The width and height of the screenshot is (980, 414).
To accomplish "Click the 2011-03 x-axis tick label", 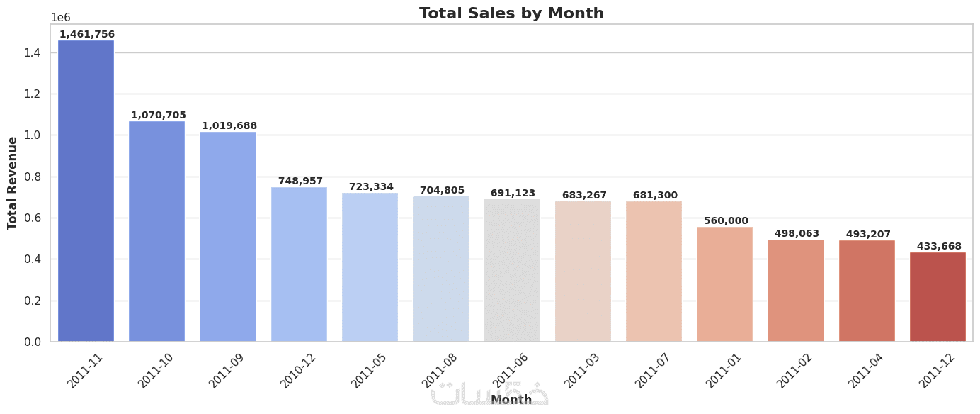I will [x=581, y=370].
